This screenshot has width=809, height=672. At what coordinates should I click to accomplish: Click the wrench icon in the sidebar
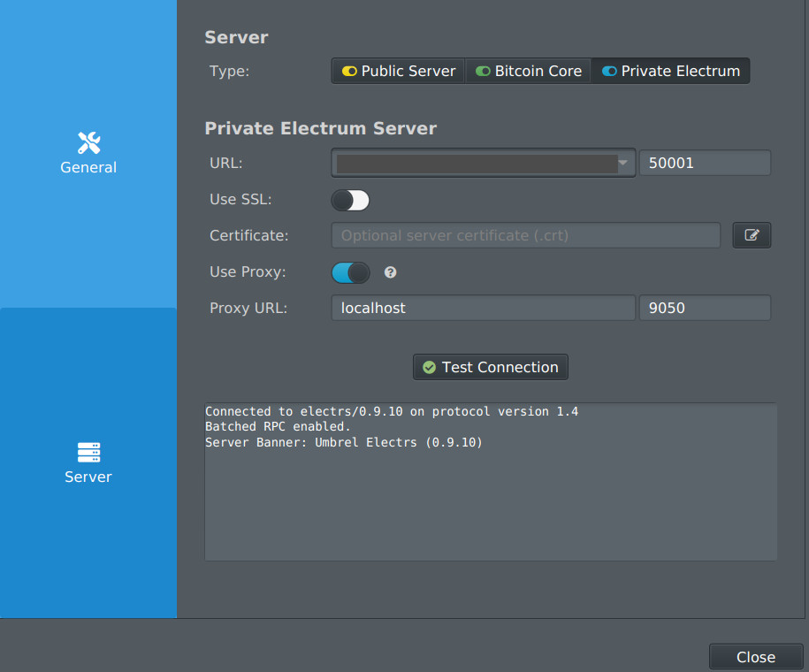pyautogui.click(x=88, y=141)
